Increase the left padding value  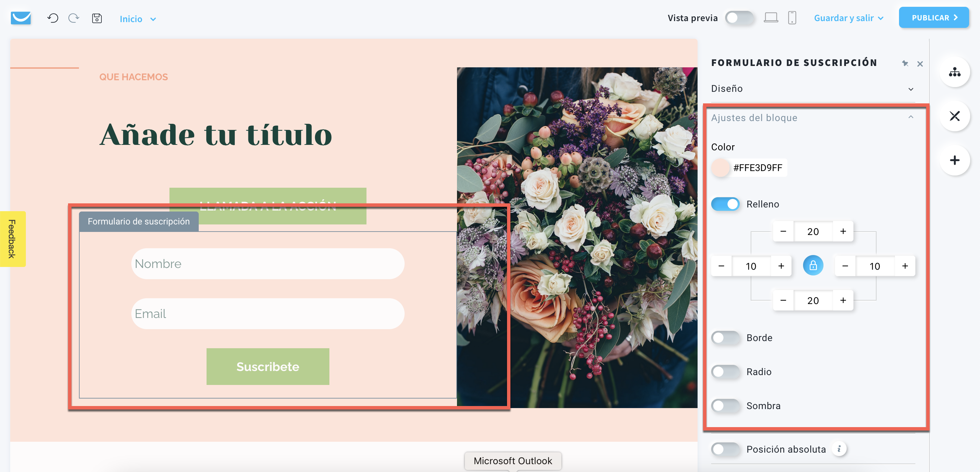[x=781, y=266]
